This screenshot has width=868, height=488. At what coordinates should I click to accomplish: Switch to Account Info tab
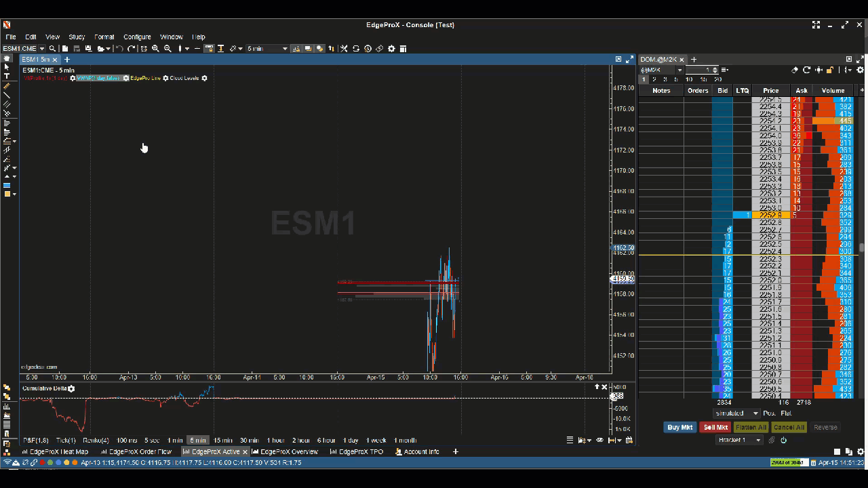pos(417,451)
